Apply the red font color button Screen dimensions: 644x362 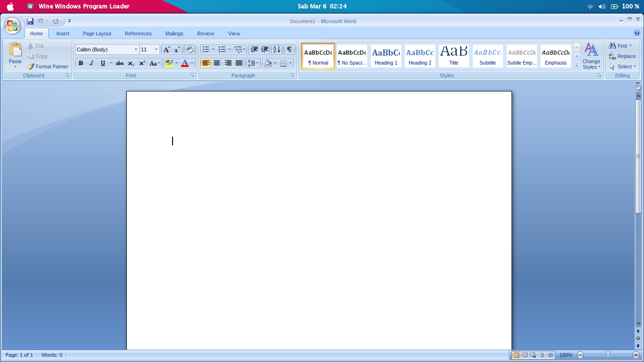click(185, 63)
